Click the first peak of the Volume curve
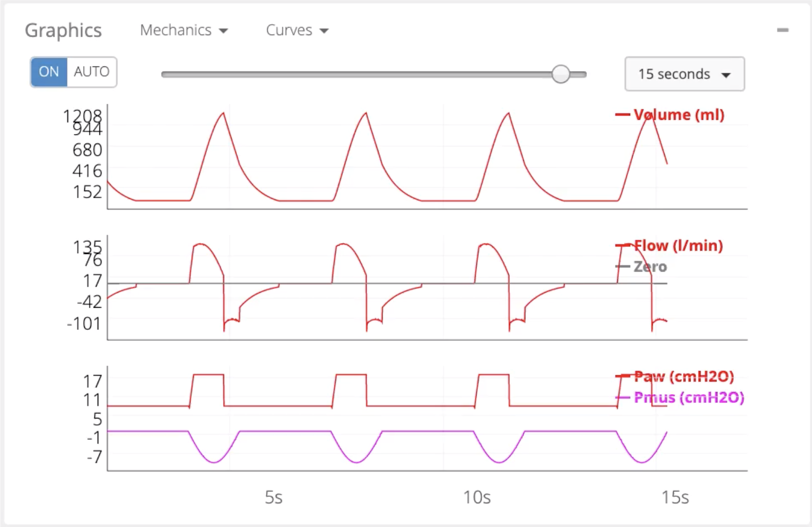This screenshot has height=527, width=812. (x=223, y=113)
